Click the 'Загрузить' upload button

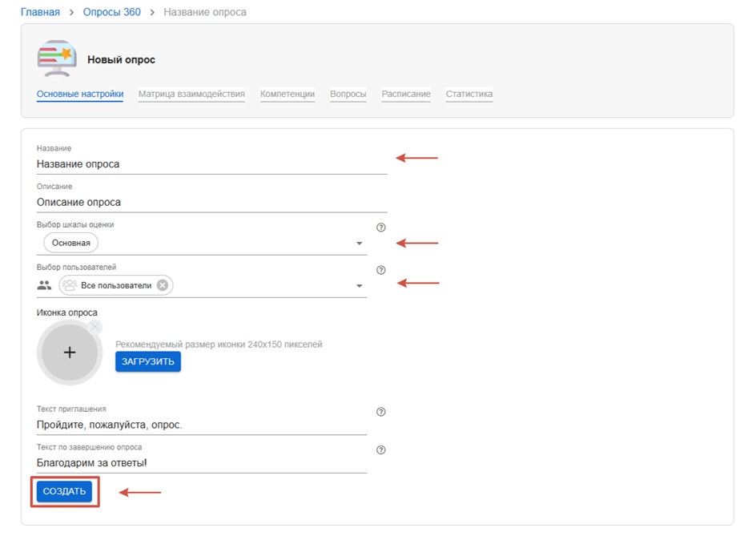tap(148, 361)
